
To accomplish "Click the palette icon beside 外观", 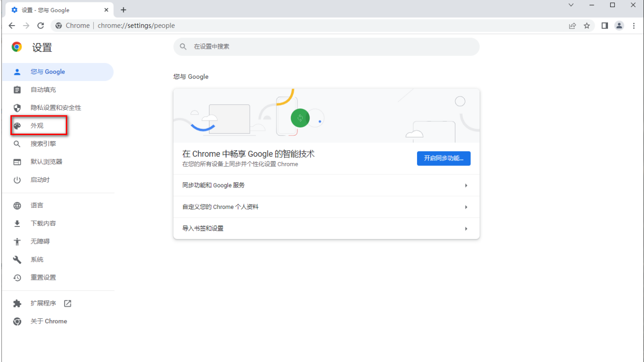I will 17,126.
